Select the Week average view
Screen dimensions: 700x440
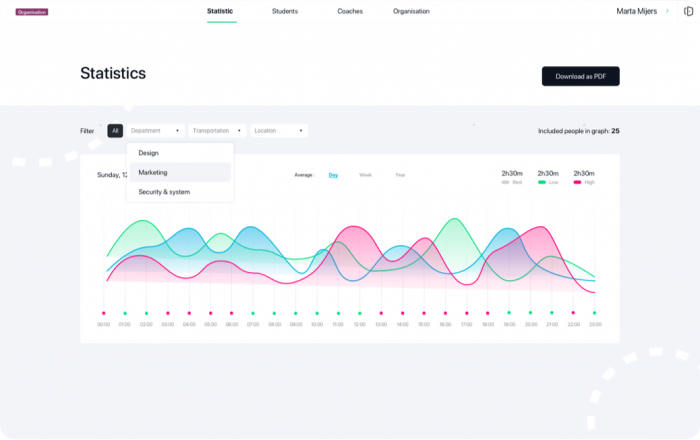pos(365,175)
